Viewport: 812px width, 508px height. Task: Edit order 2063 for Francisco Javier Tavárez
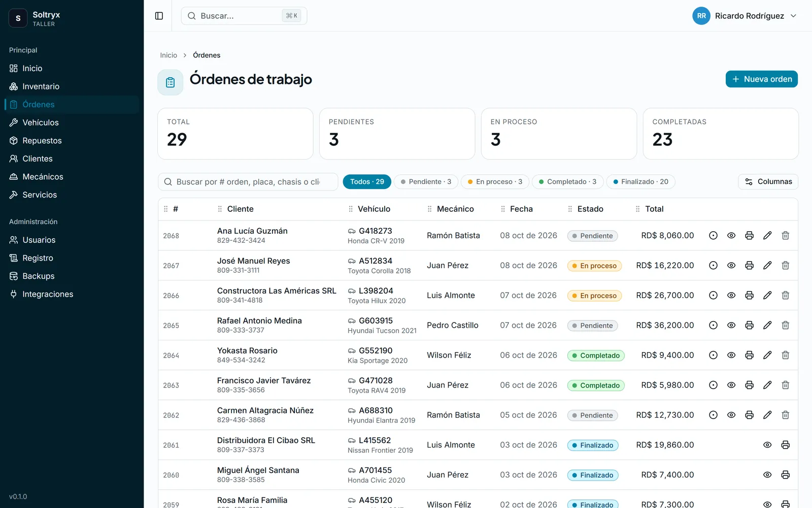point(767,386)
